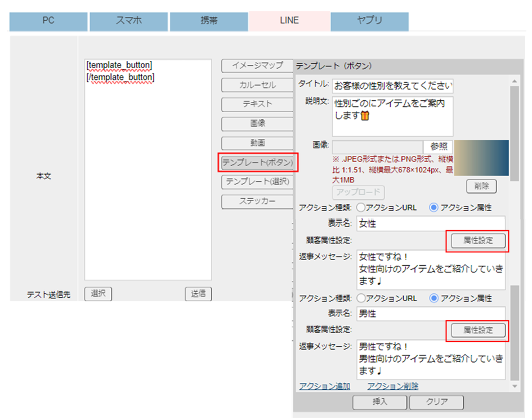532x420 pixels.
Task: Open the スマホ tab
Action: coord(128,21)
